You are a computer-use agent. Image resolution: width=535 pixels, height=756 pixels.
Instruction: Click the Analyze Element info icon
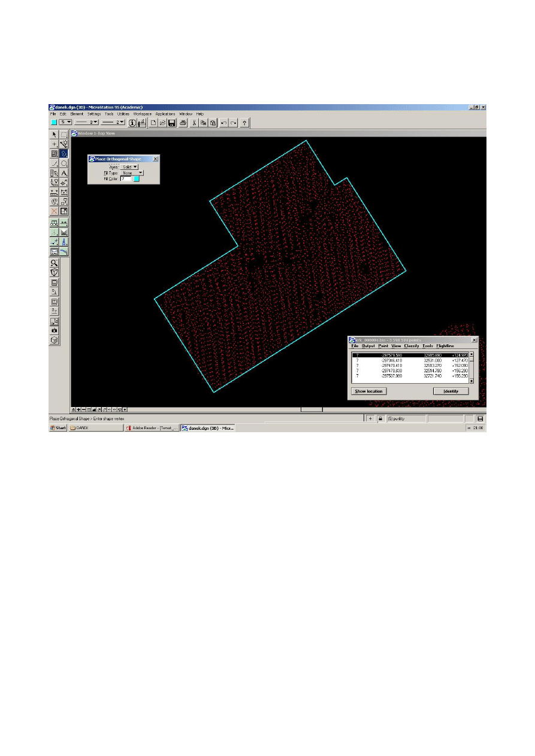tap(132, 122)
